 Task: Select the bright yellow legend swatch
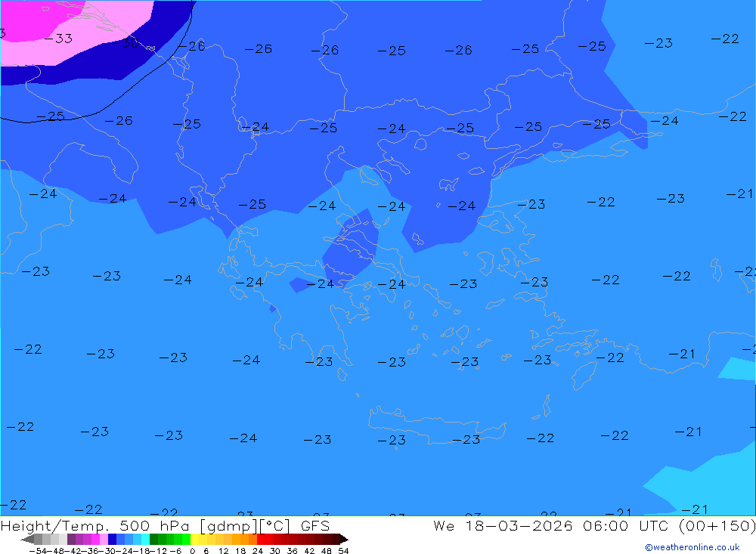tap(194, 540)
